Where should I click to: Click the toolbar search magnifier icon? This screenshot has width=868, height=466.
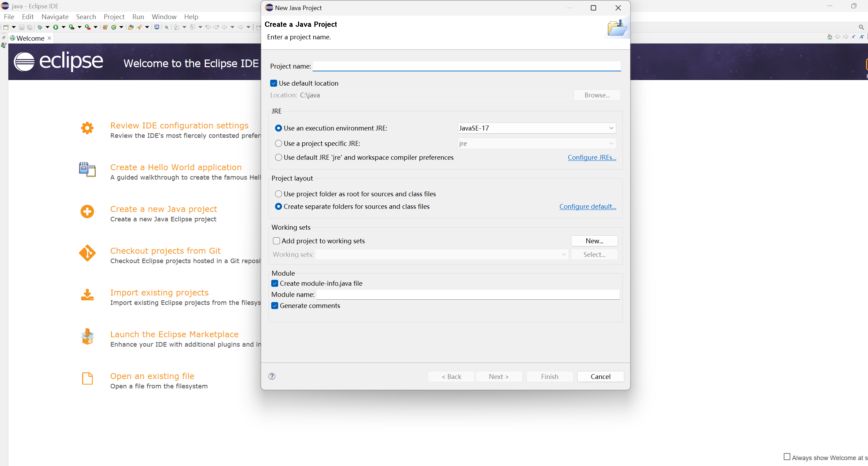tap(861, 27)
